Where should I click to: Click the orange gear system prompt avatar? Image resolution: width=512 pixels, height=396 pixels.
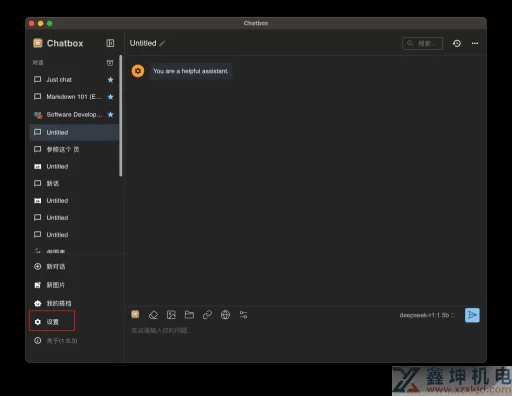click(x=138, y=71)
